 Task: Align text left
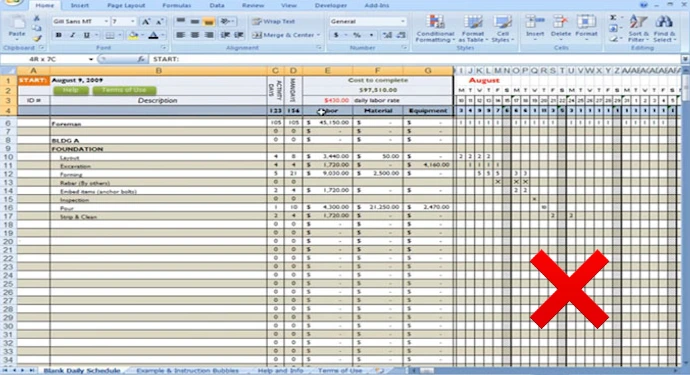[x=180, y=35]
